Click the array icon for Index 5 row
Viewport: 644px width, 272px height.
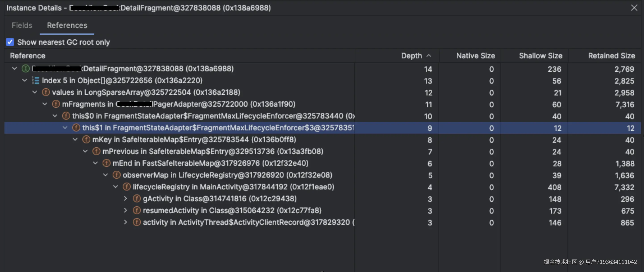tap(36, 80)
